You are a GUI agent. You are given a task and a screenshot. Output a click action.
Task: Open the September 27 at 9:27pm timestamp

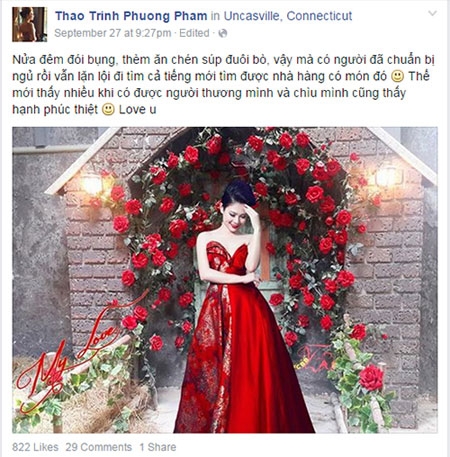[113, 33]
